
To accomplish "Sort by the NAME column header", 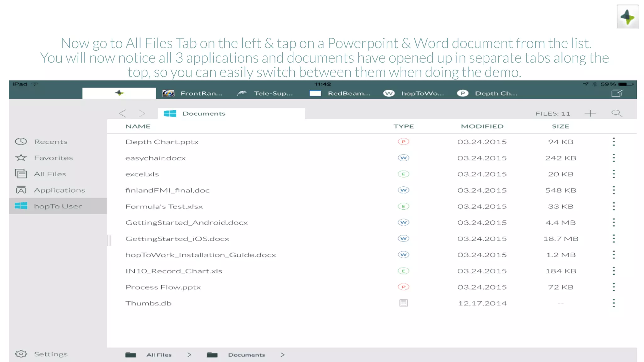I will click(138, 126).
